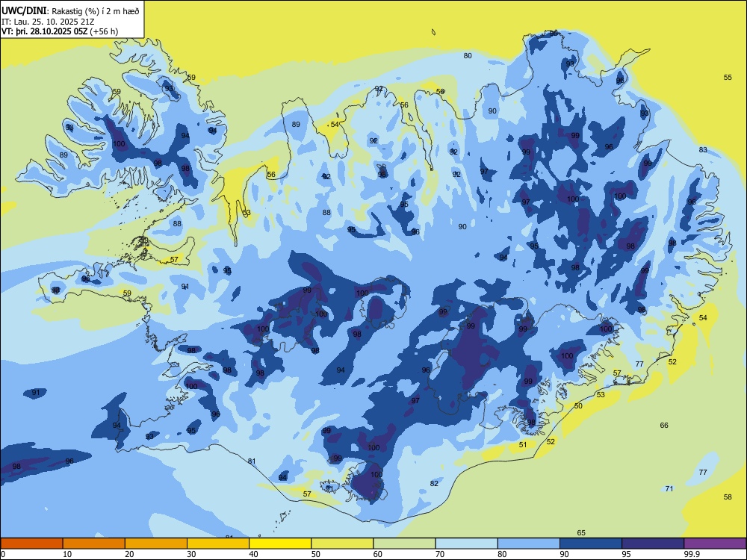Click the humidity value '51' on the map
Viewport: 747px width, 560px height.
[x=523, y=444]
